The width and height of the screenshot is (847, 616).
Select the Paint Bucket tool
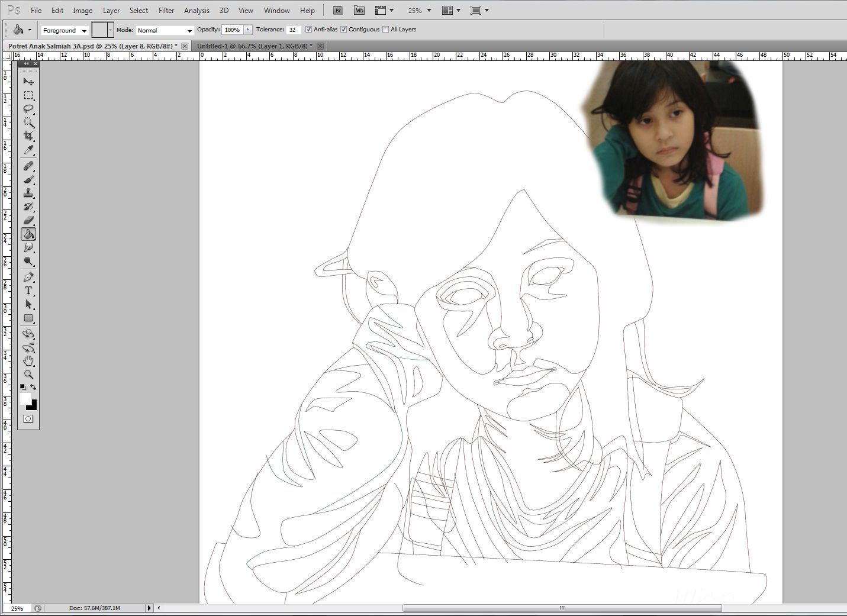28,234
